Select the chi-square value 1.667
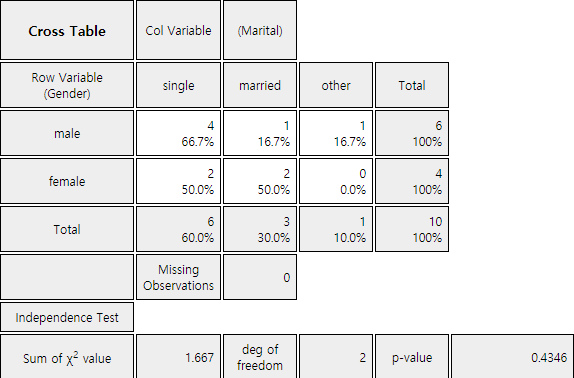This screenshot has height=378, width=574. click(x=178, y=357)
